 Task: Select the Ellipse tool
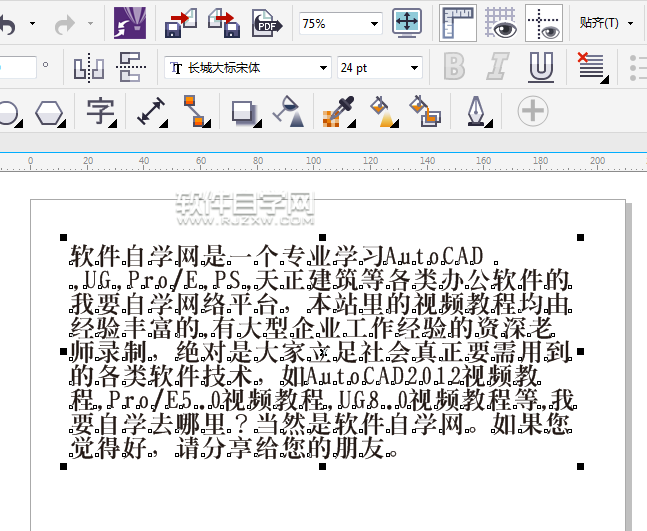10,113
